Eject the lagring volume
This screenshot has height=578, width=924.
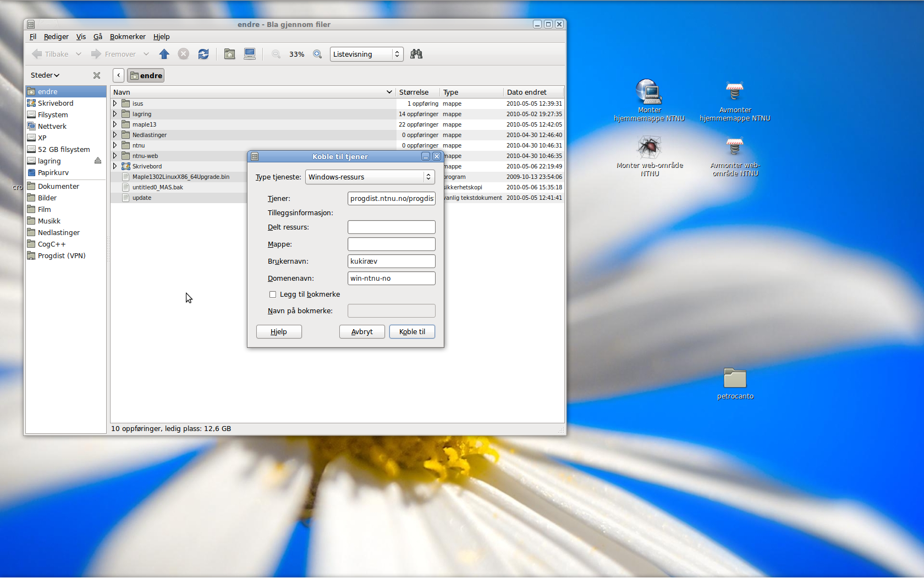point(98,161)
